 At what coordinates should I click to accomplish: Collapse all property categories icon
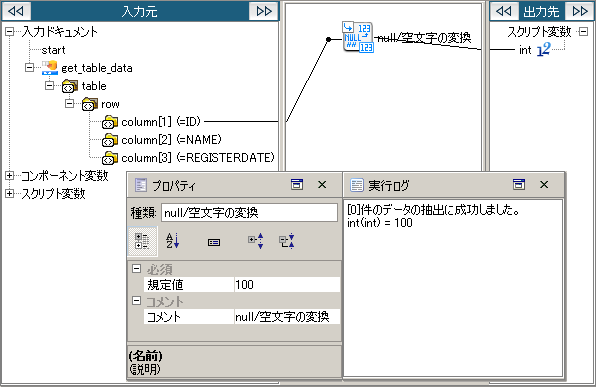[287, 241]
